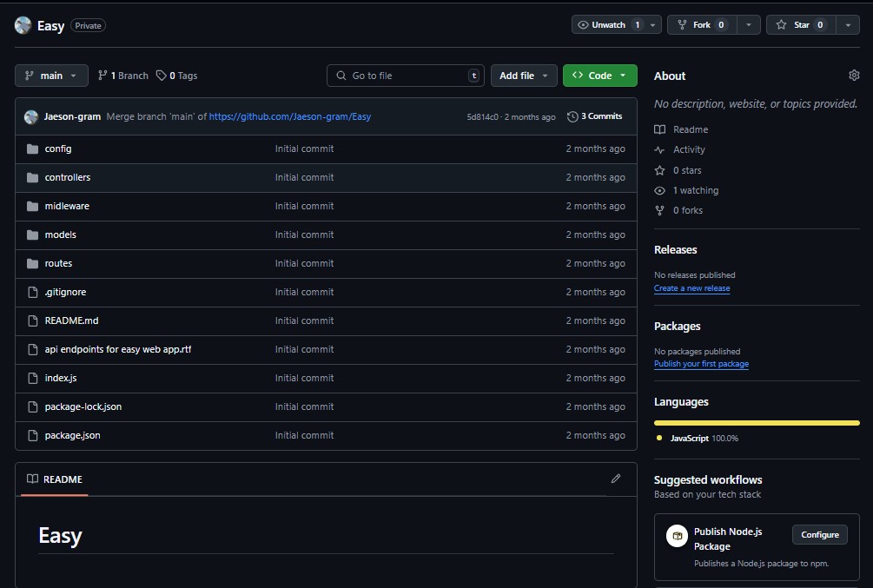Expand the Fork options dropdown arrow

pyautogui.click(x=749, y=25)
